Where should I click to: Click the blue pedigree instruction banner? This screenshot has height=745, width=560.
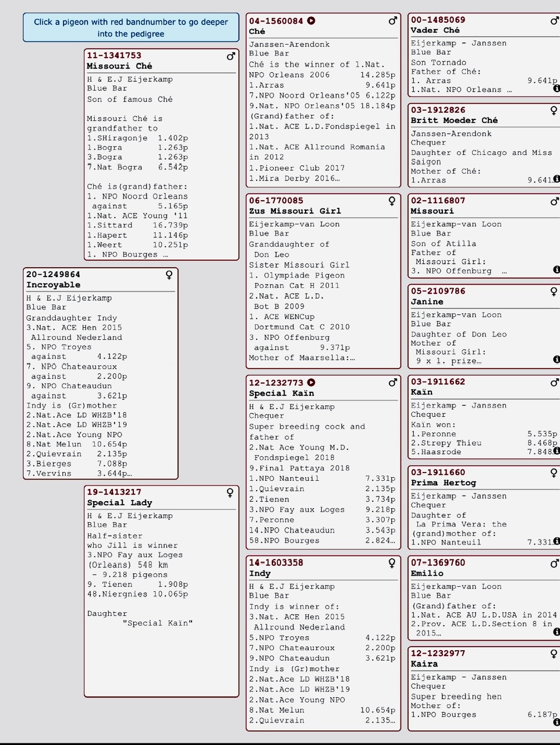tap(131, 27)
